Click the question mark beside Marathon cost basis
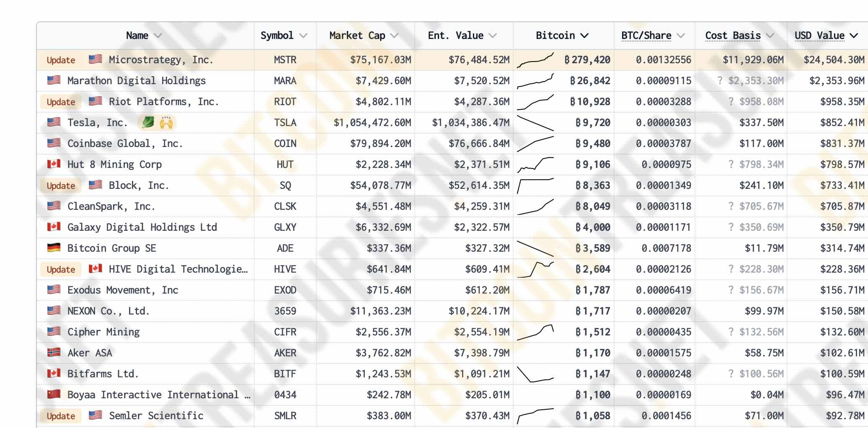 point(720,80)
